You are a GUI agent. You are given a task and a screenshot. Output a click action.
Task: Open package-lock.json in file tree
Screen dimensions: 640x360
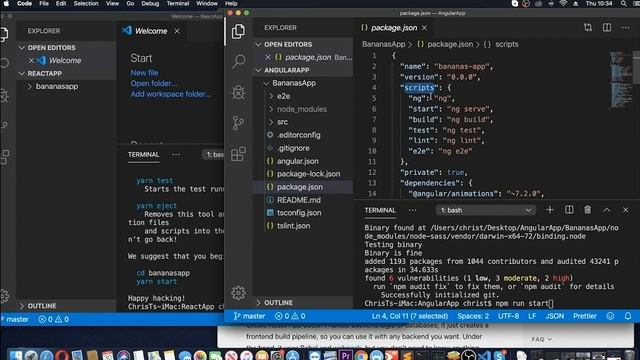click(x=303, y=174)
